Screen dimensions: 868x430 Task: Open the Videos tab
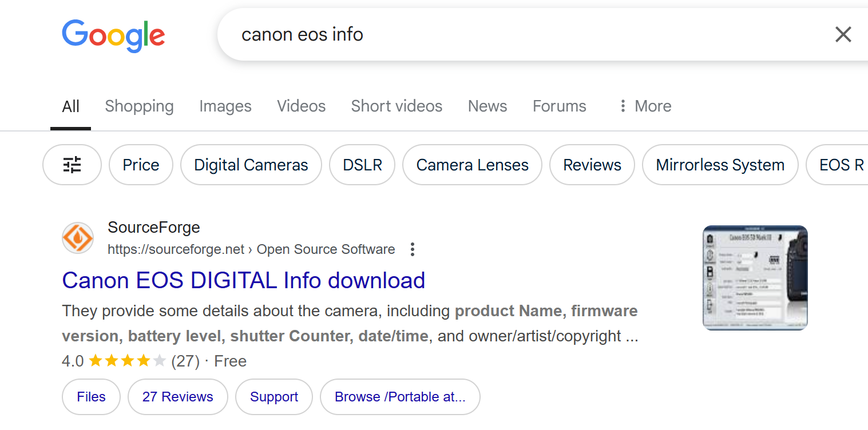301,106
